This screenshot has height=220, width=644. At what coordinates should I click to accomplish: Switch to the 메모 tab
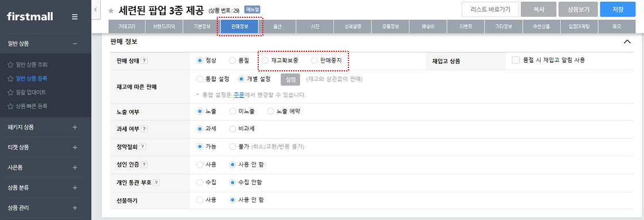pos(617,26)
